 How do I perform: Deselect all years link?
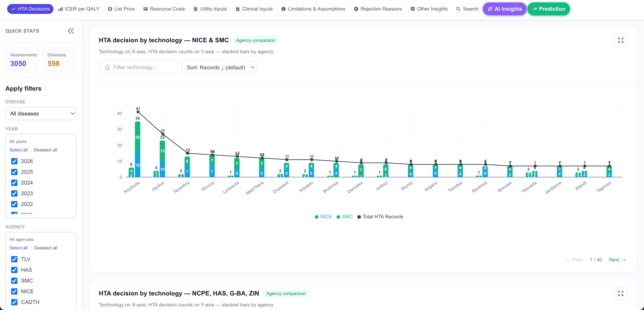[45, 150]
